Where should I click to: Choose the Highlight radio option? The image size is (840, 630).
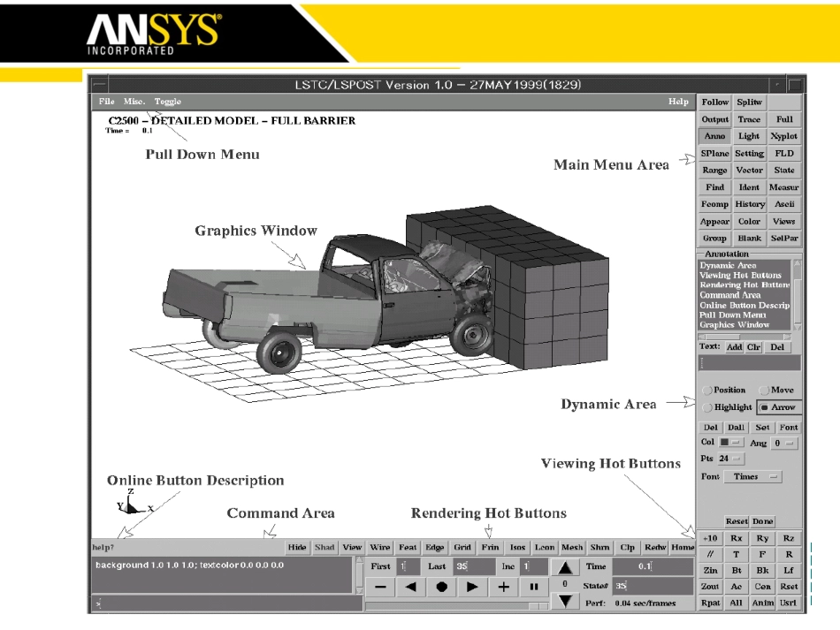pos(706,407)
